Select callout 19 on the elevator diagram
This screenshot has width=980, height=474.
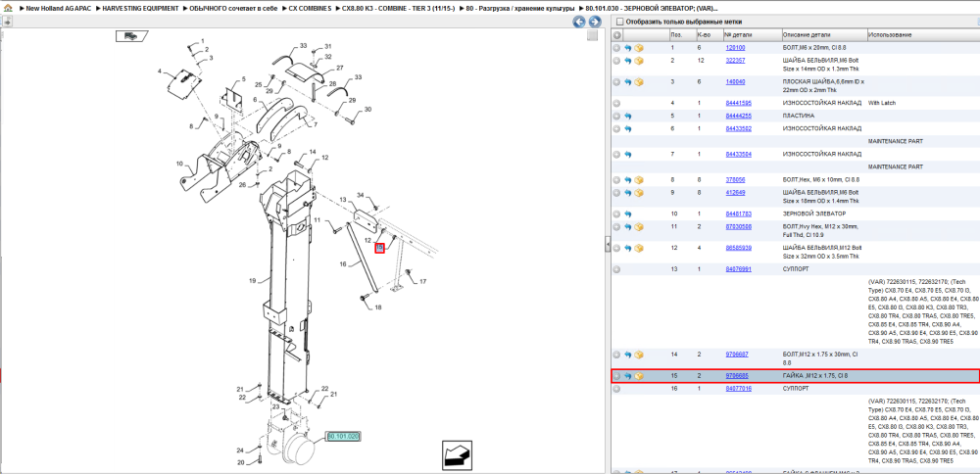click(253, 282)
